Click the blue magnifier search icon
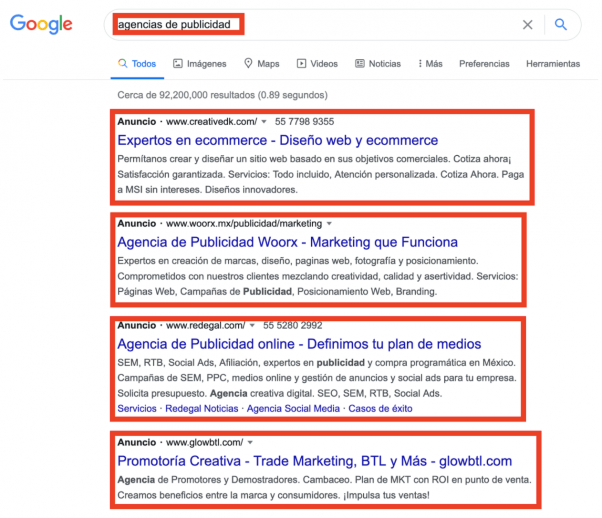Viewport: 602px width, 518px height. coord(561,25)
